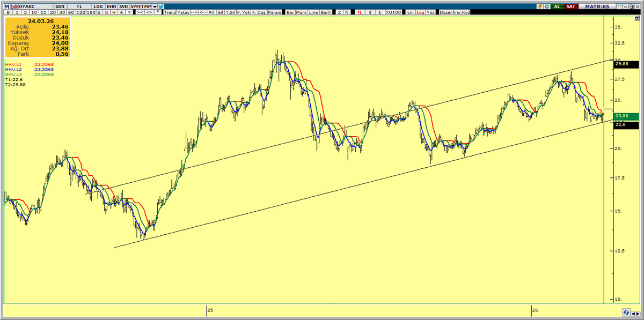Click the XU100 relative button
The height and width of the screenshot is (320, 644).
coord(393,12)
